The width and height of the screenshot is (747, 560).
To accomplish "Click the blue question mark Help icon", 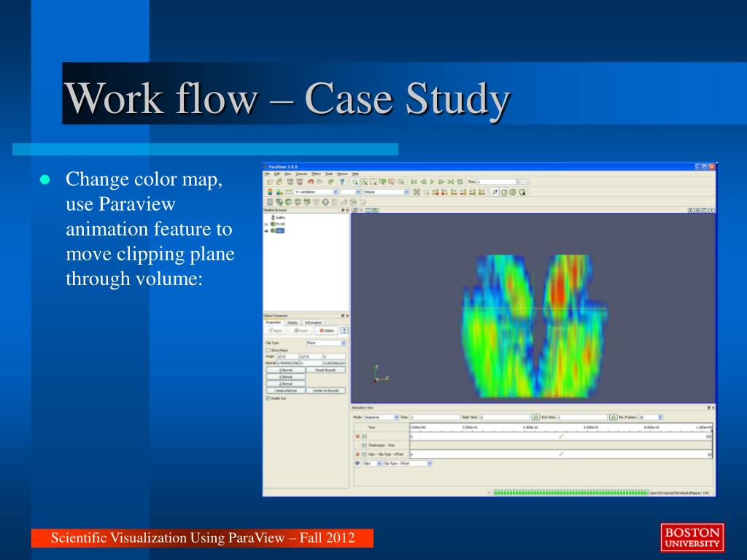I will pyautogui.click(x=342, y=182).
